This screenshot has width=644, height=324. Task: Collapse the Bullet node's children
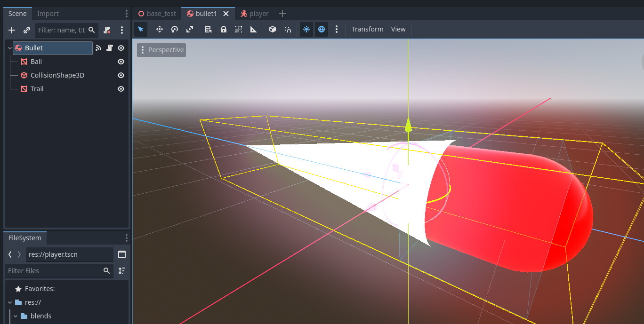pyautogui.click(x=9, y=47)
